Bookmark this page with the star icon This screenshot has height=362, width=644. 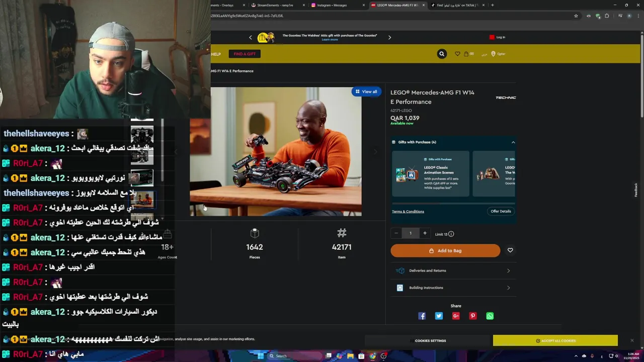[576, 16]
